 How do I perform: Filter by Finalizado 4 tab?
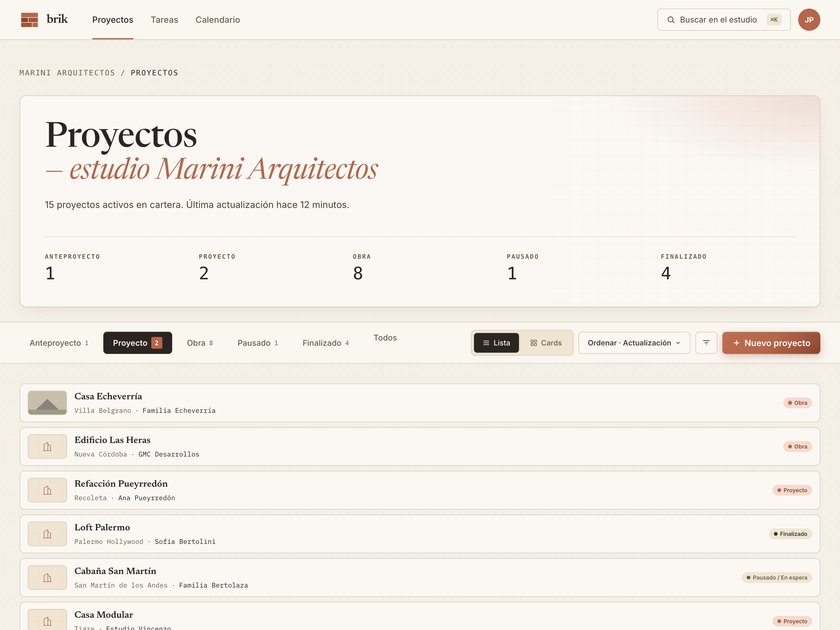click(326, 343)
